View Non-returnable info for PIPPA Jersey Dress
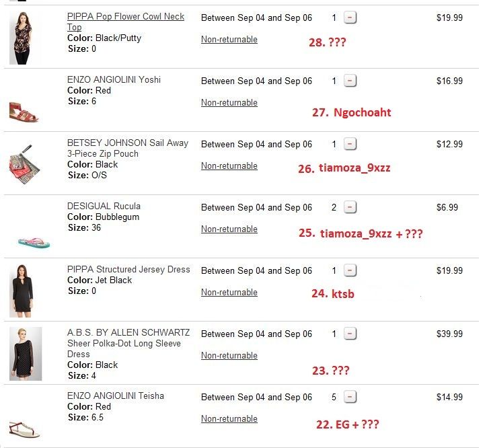This screenshot has height=448, width=485. pos(229,293)
